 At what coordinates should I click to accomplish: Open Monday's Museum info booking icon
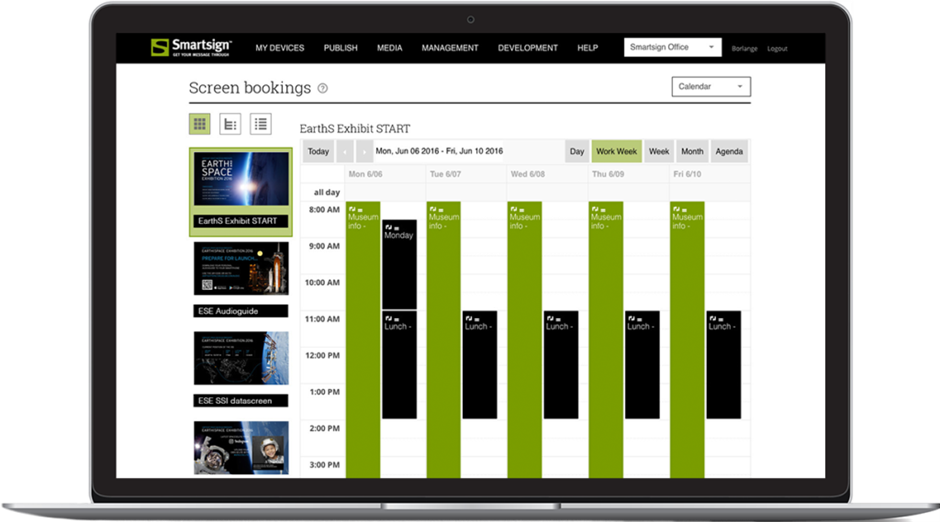352,209
